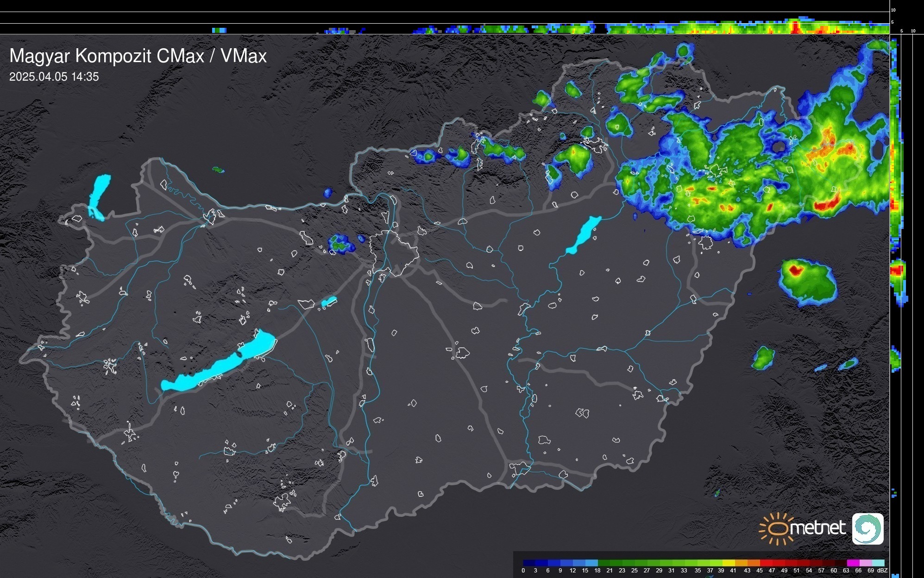Viewport: 924px width, 578px height.
Task: Click the dark green 18 dBZ legend swatch
Action: coord(603,563)
